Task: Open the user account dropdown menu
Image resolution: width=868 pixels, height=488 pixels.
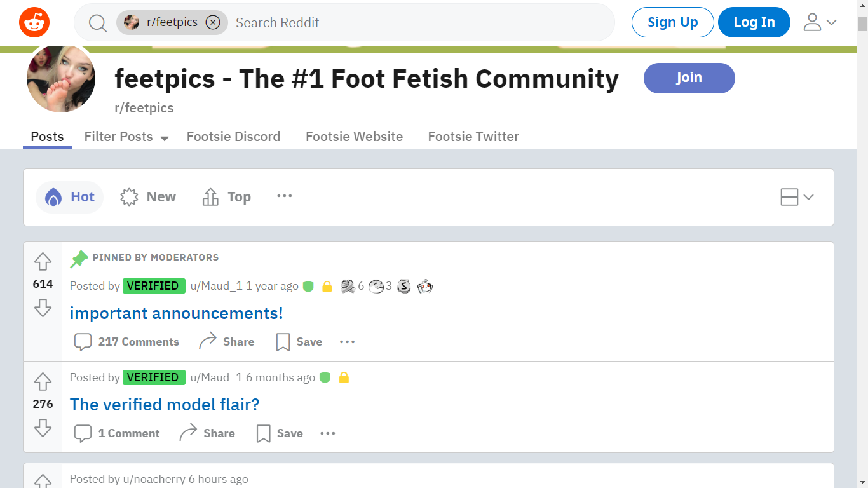Action: (820, 23)
